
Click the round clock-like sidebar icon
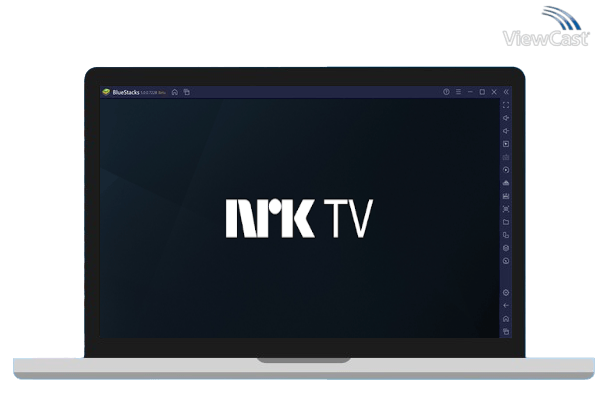click(506, 261)
